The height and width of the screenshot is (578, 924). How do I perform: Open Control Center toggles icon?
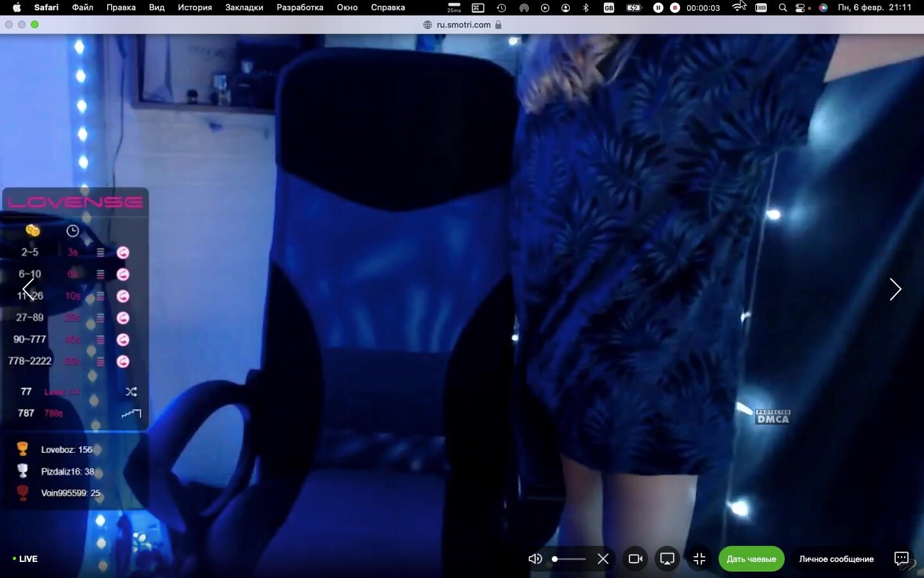801,8
